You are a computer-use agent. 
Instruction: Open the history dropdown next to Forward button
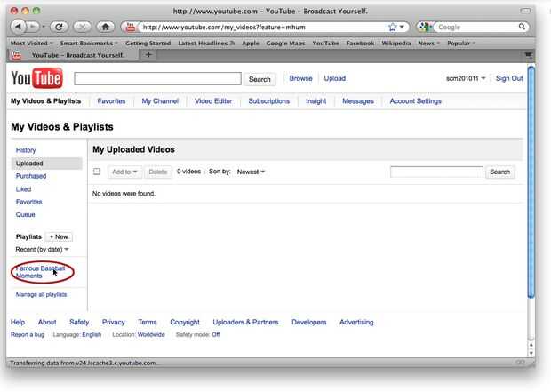[44, 27]
